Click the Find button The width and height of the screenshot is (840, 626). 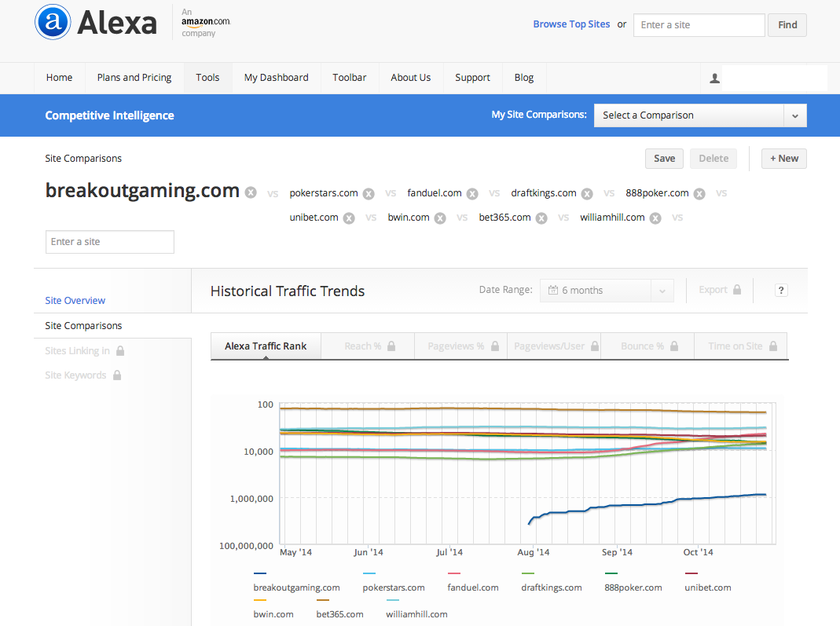point(787,25)
